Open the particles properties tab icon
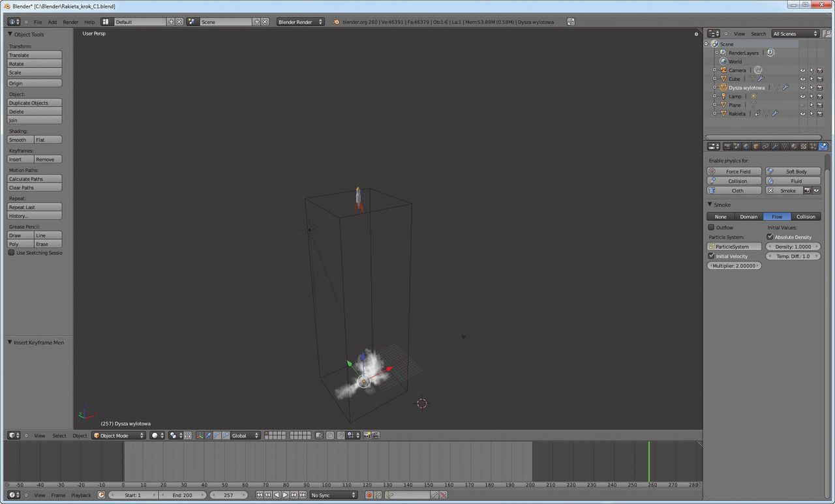The height and width of the screenshot is (504, 835). pos(813,147)
